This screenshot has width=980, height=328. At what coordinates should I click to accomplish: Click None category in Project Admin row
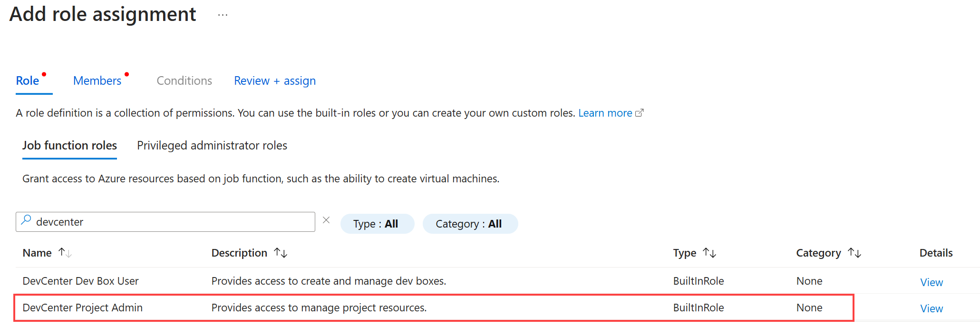809,308
